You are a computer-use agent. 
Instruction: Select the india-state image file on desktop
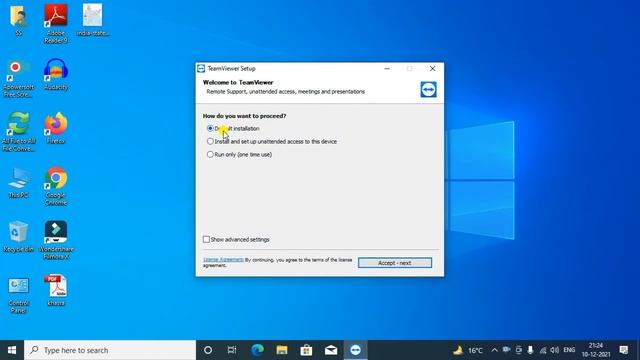coord(93,20)
